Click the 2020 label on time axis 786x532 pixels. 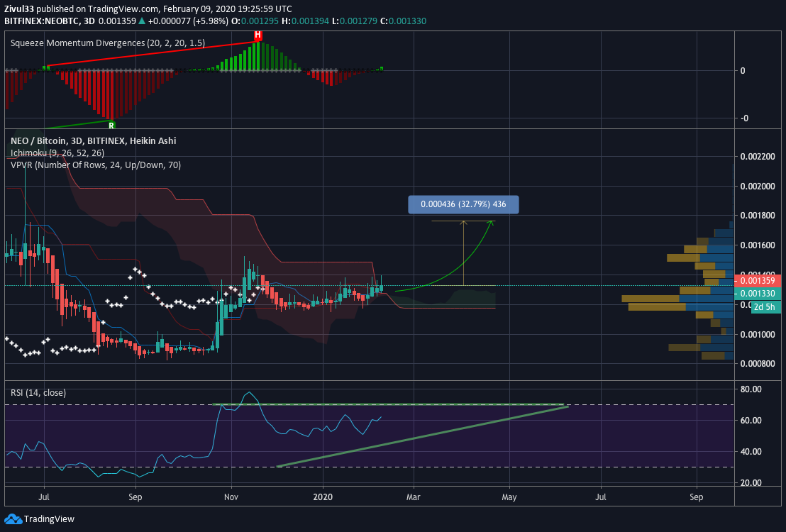click(323, 497)
